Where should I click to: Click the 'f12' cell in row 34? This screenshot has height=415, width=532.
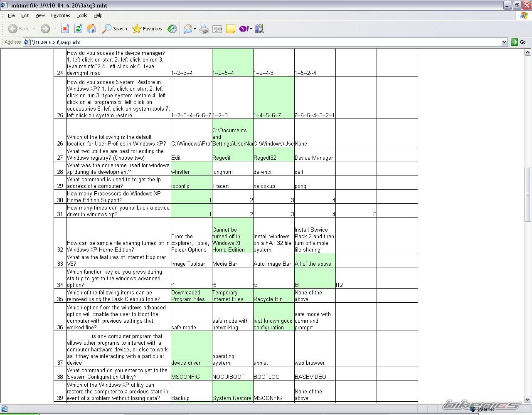[x=356, y=278]
